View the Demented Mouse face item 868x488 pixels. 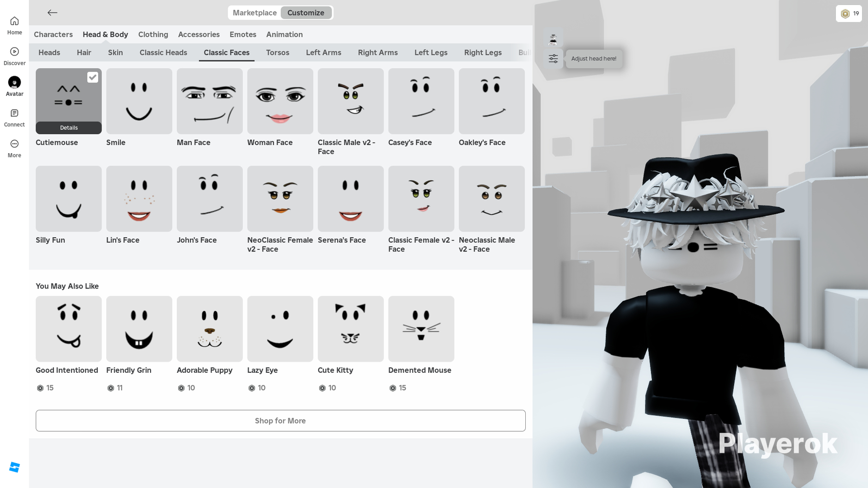pyautogui.click(x=421, y=329)
